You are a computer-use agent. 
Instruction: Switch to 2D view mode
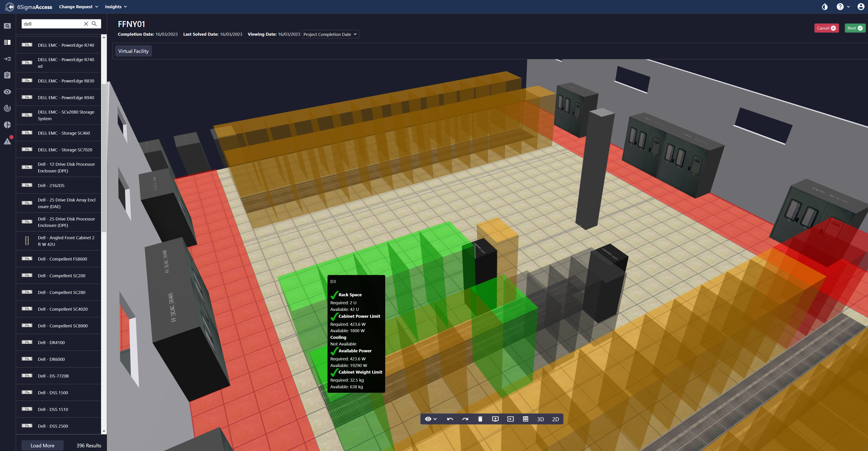[555, 419]
